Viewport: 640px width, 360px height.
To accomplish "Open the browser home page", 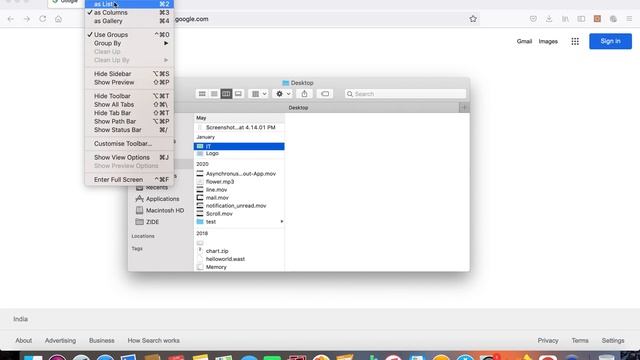I will click(x=58, y=19).
